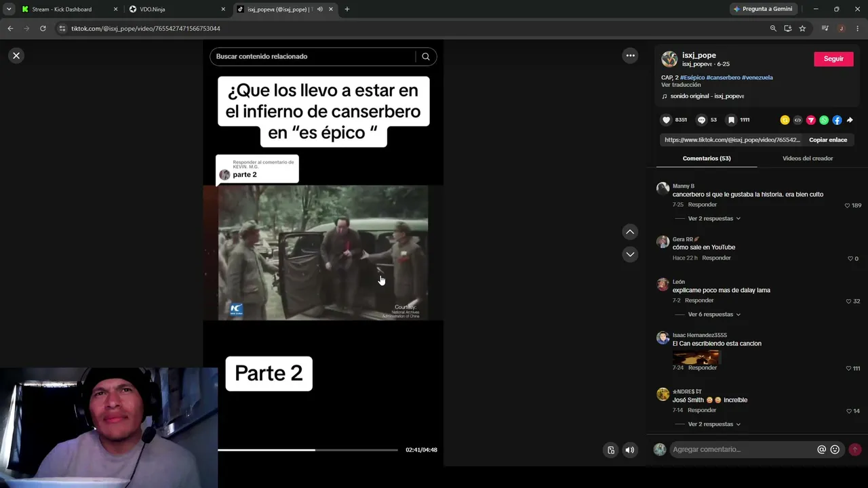Share video to Facebook

click(837, 120)
